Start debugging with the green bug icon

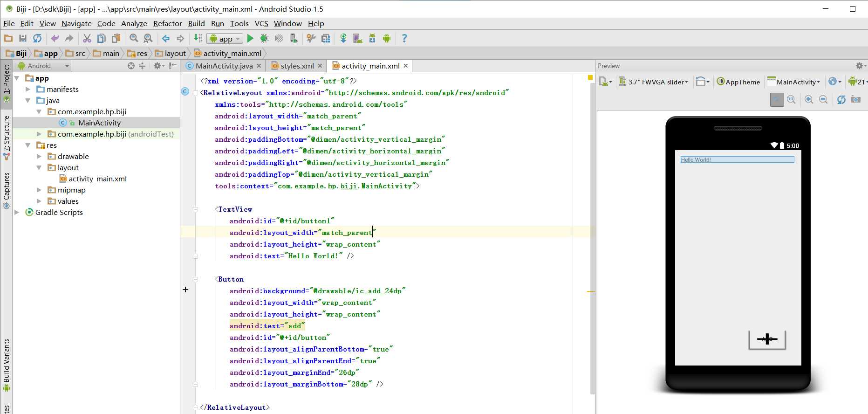pos(264,39)
